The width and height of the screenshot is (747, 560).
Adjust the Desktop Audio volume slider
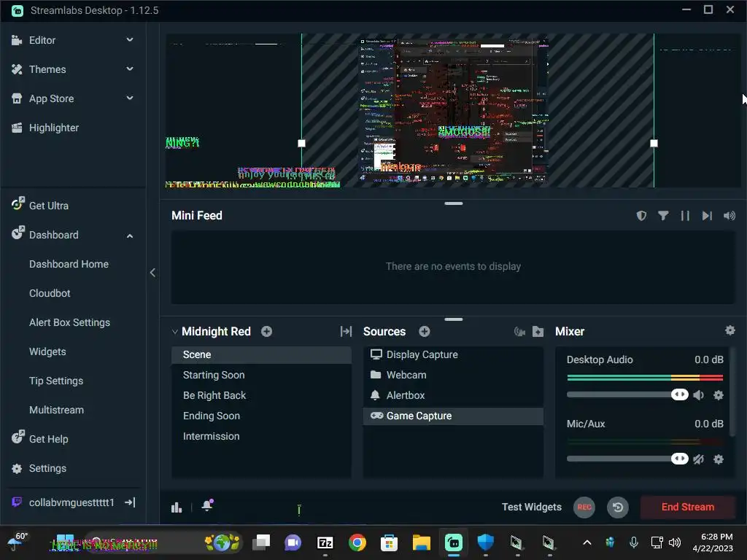click(x=627, y=394)
